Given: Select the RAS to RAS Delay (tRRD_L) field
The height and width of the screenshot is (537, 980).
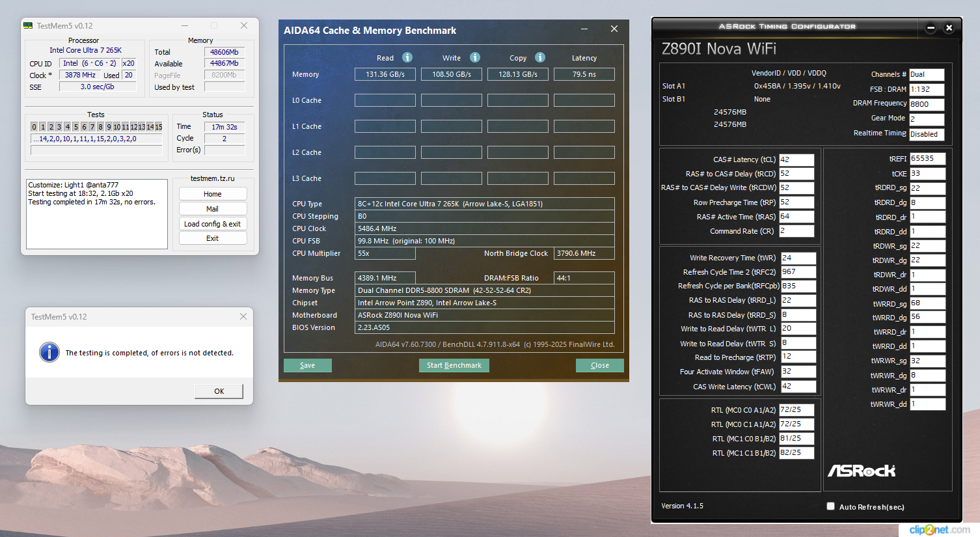Looking at the screenshot, I should (x=798, y=300).
